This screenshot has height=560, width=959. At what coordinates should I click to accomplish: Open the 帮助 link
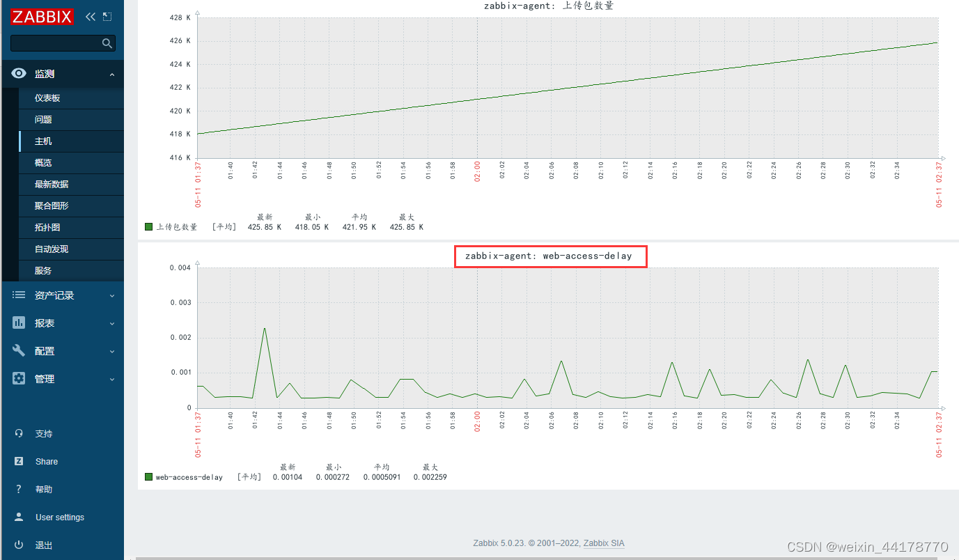coord(44,490)
